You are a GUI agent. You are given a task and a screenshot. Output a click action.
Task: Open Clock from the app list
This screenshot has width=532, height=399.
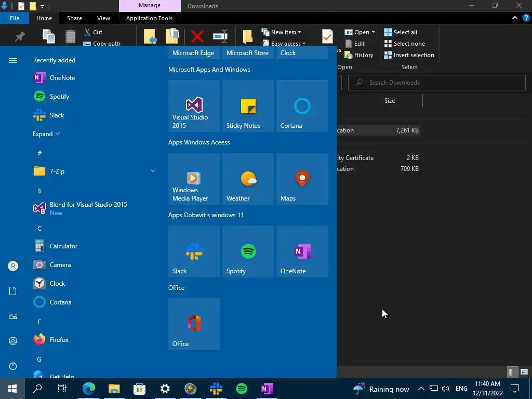coord(95,283)
